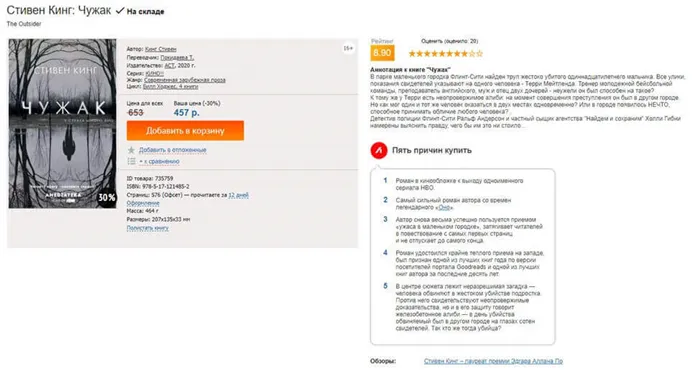This screenshot has height=370, width=700.
Task: Click the 16+ age rating badge
Action: [348, 48]
